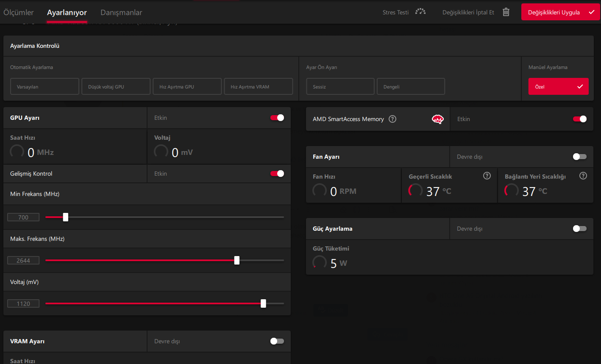Click the trash icon to discard changes
This screenshot has height=364, width=601.
[506, 12]
